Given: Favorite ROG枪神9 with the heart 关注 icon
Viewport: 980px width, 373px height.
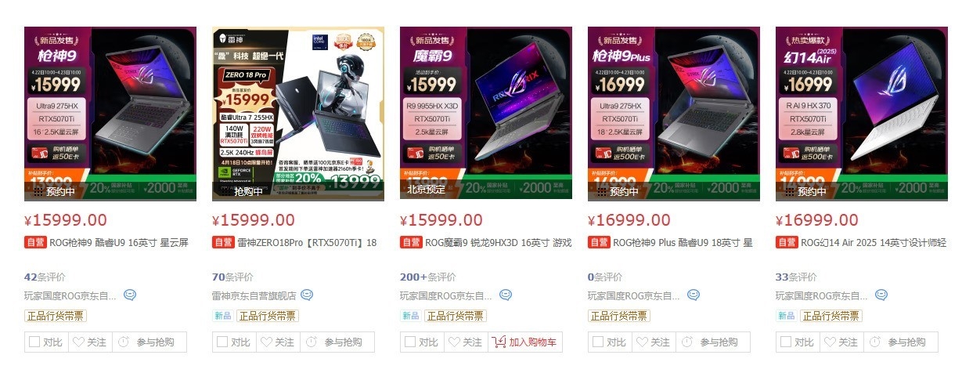Looking at the screenshot, I should click(x=78, y=342).
